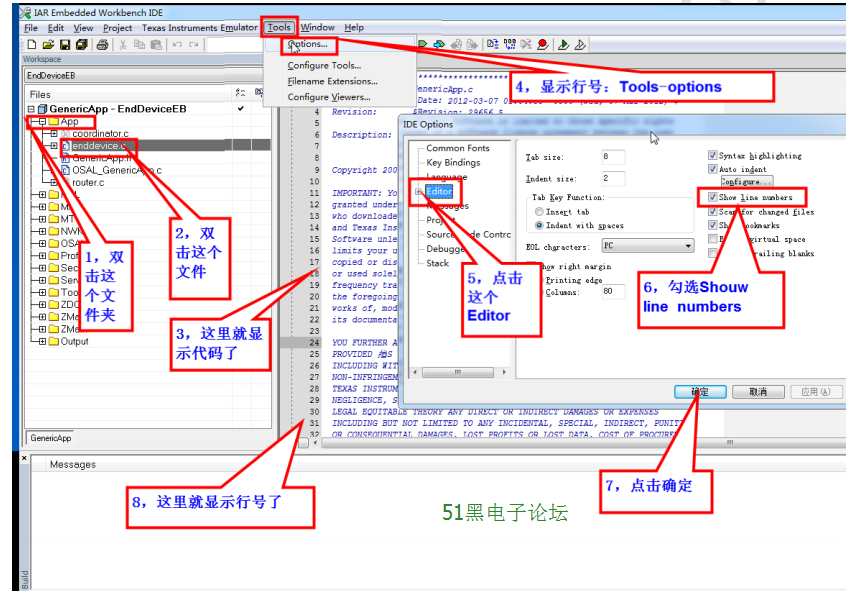
Task: Collapse the App folder node
Action: [x=42, y=122]
